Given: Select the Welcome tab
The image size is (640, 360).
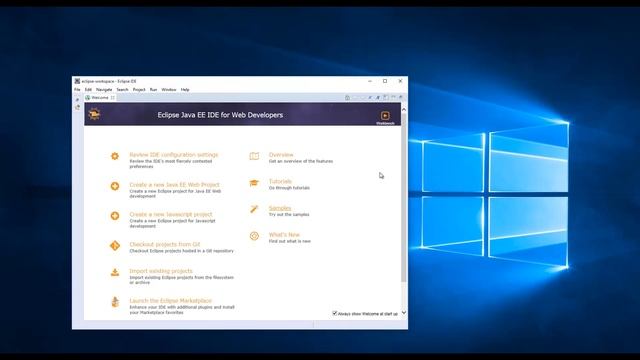Looking at the screenshot, I should coord(100,98).
